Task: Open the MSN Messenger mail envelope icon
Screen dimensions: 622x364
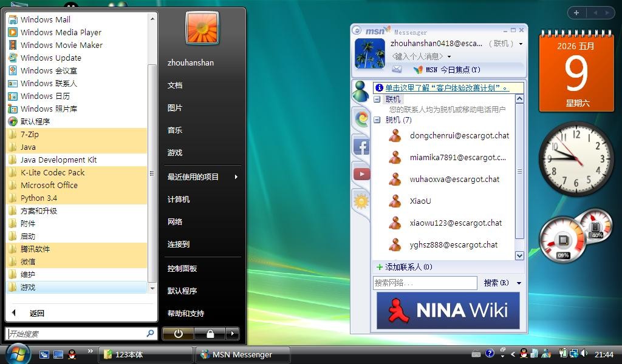Action: click(x=397, y=69)
